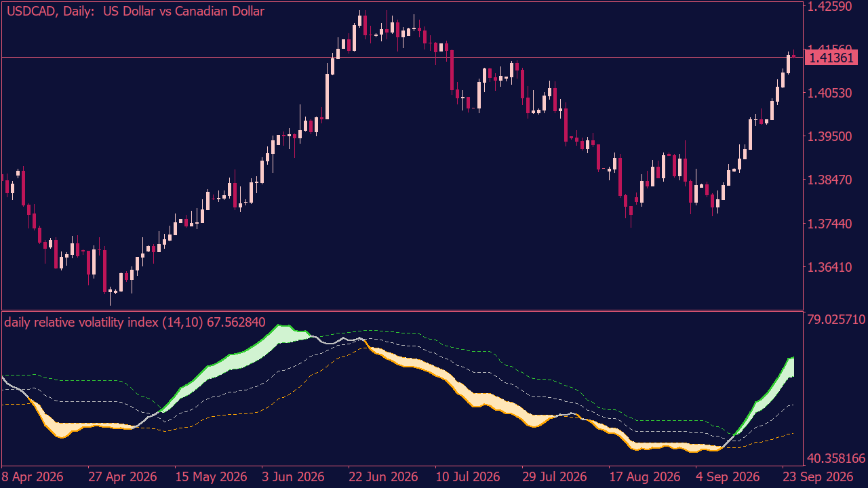This screenshot has width=868, height=488.
Task: Select the 79.025710 indicator scale value
Action: click(x=837, y=319)
